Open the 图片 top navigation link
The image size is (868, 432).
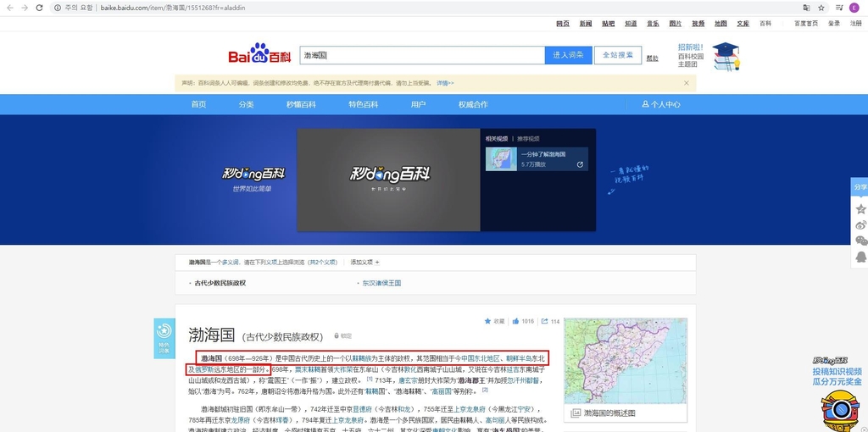click(676, 23)
